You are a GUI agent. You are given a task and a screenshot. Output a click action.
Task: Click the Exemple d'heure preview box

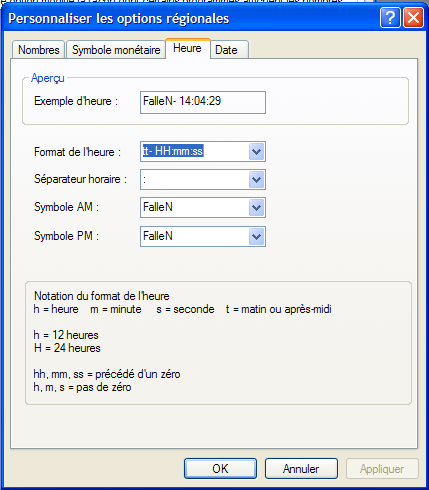click(x=203, y=102)
